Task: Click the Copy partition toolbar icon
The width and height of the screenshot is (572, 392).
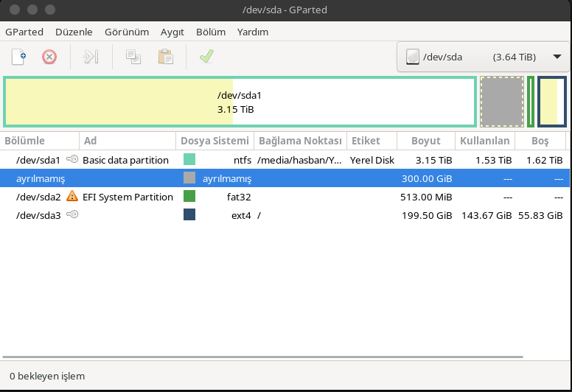Action: point(133,57)
